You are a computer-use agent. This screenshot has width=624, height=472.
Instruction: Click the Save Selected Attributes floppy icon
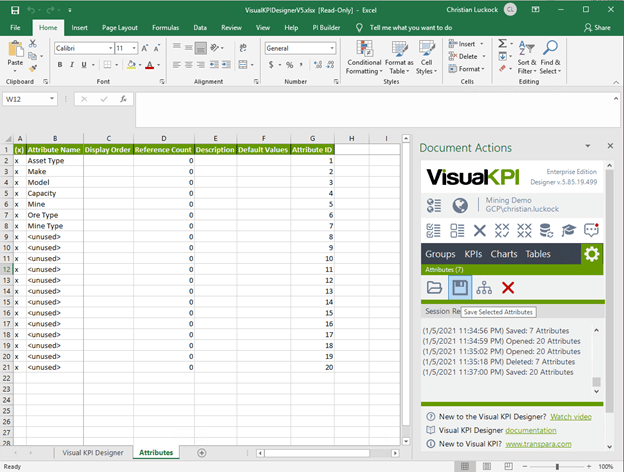click(460, 287)
